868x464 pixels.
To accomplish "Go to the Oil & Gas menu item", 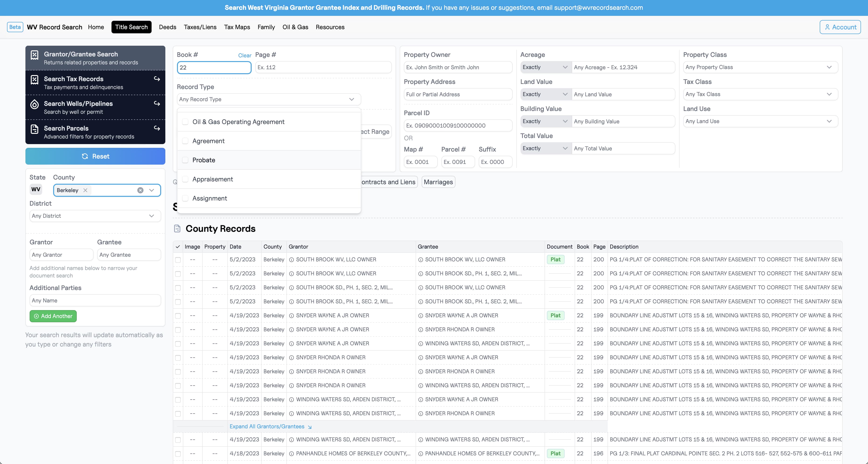I will coord(295,27).
